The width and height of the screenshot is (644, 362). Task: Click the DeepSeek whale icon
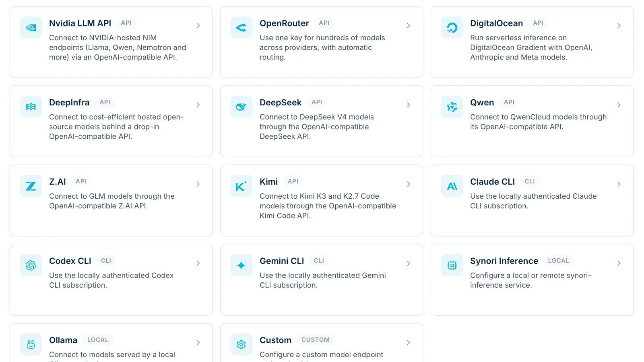click(242, 107)
